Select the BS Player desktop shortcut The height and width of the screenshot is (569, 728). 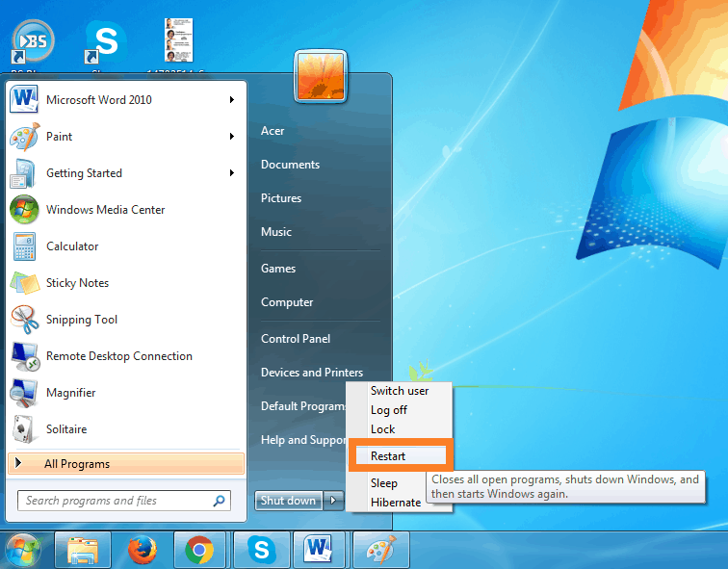click(x=33, y=41)
